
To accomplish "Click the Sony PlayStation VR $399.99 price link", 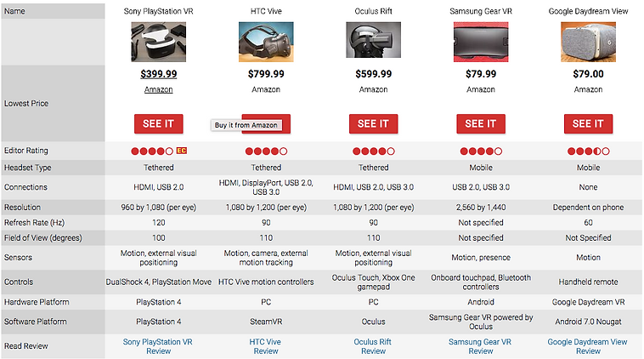I will (158, 74).
